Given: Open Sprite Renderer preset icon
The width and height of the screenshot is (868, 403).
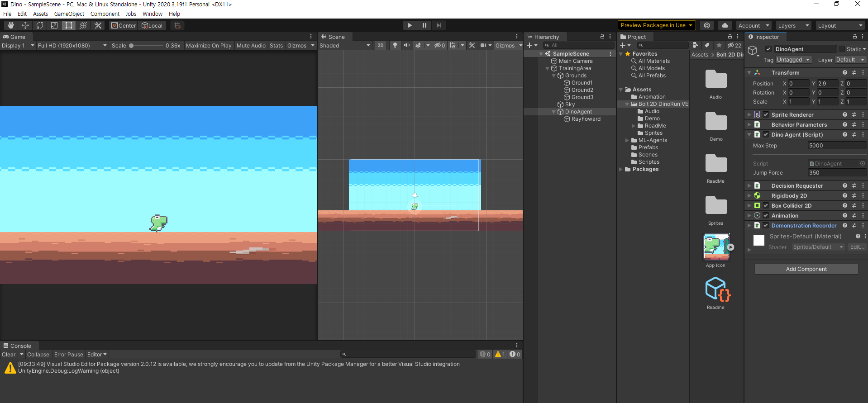Looking at the screenshot, I should click(854, 115).
